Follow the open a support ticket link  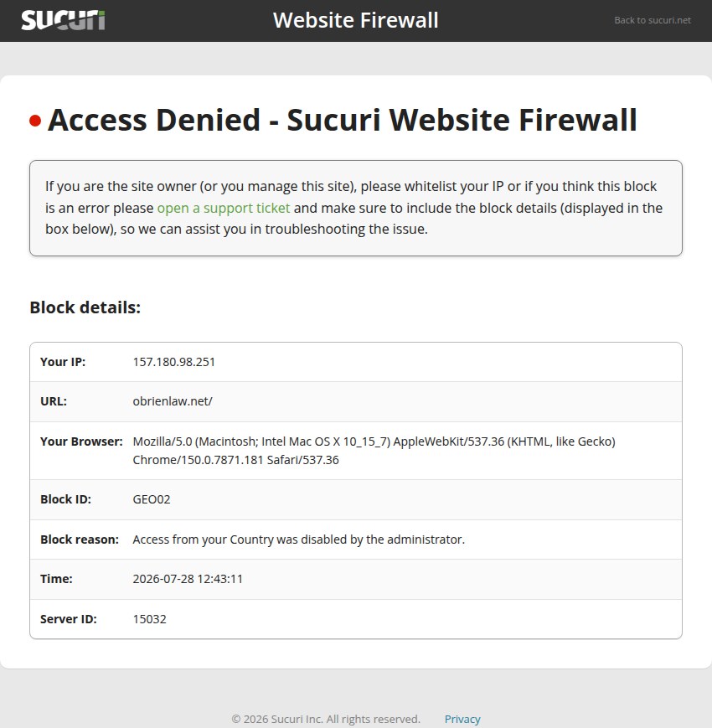tap(224, 208)
